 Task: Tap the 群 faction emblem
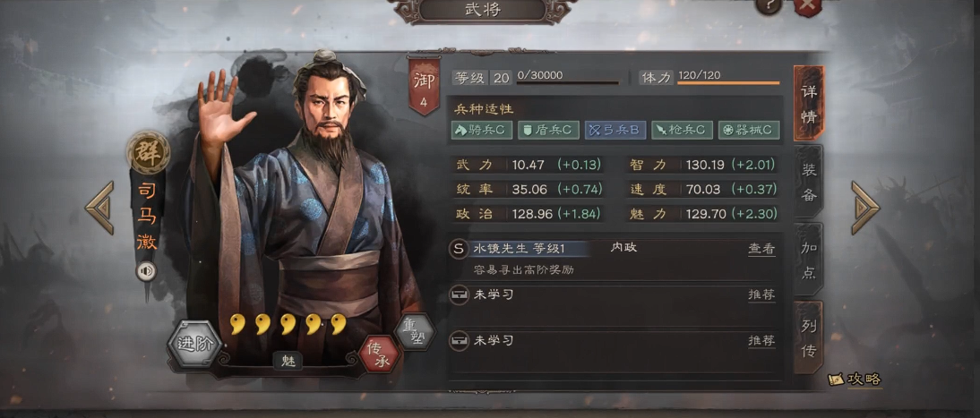click(148, 152)
